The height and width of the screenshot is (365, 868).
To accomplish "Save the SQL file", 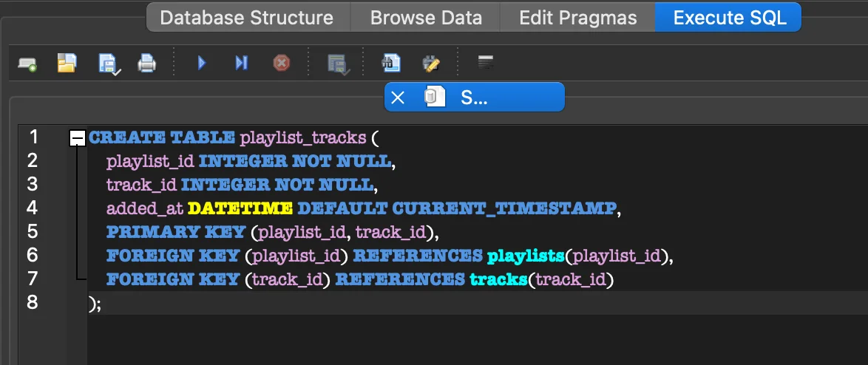I will [109, 64].
